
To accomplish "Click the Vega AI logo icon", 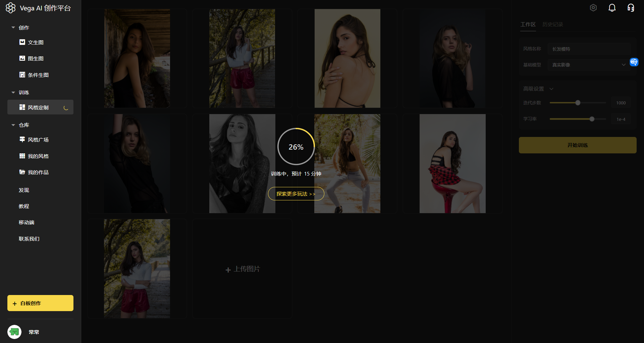I will [11, 8].
